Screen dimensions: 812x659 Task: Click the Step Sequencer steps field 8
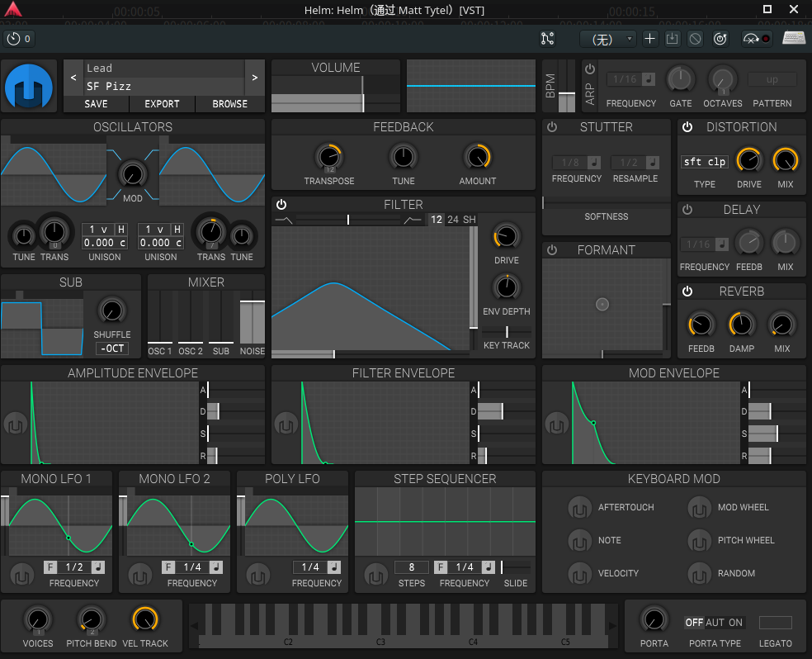pos(412,567)
